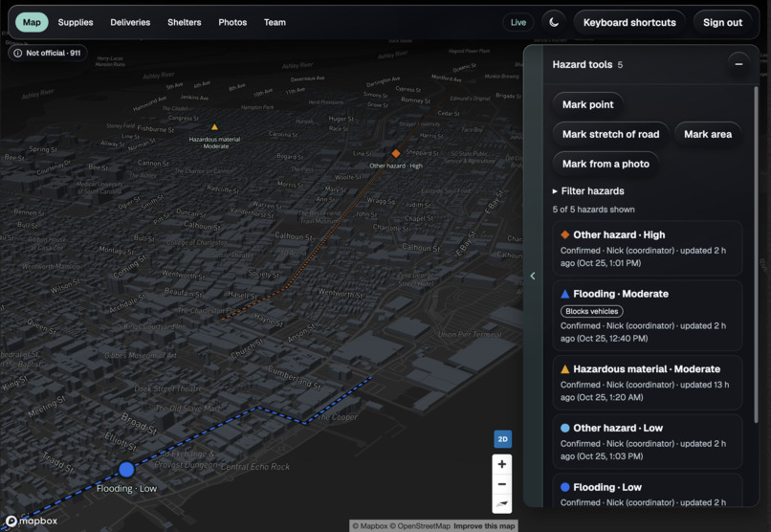This screenshot has width=771, height=532.
Task: Click yellow triangle icon in Hazardous material card
Action: [x=565, y=368]
